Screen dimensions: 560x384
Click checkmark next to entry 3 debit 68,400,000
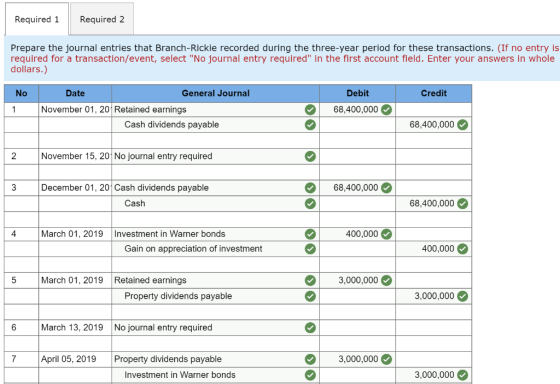pyautogui.click(x=386, y=188)
